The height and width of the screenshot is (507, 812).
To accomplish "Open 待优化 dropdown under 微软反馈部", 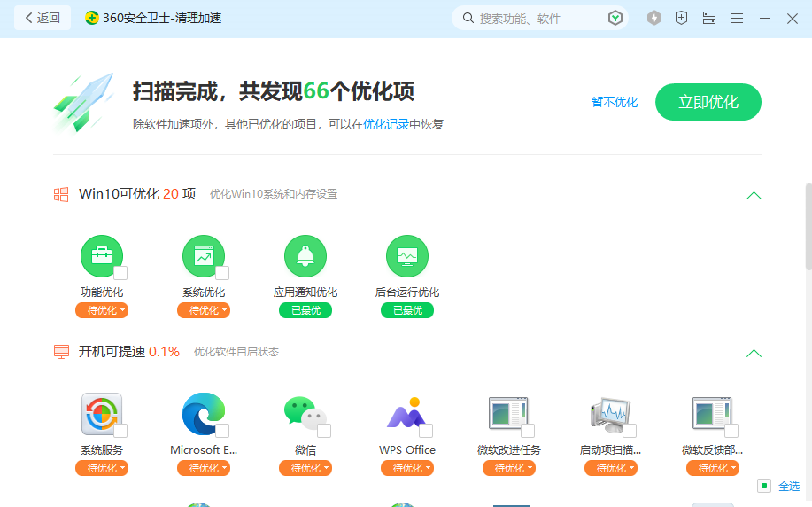I will (x=713, y=468).
